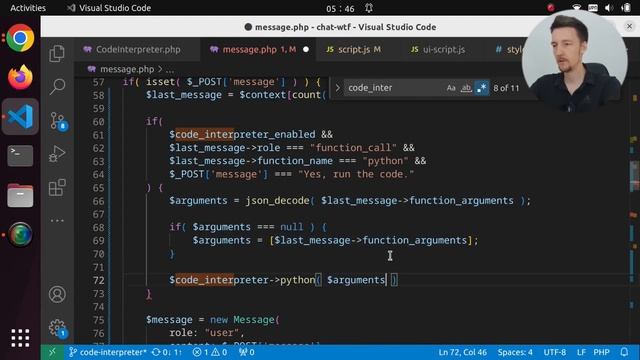
Task: Launch Firefox from the dock
Action: [x=20, y=77]
